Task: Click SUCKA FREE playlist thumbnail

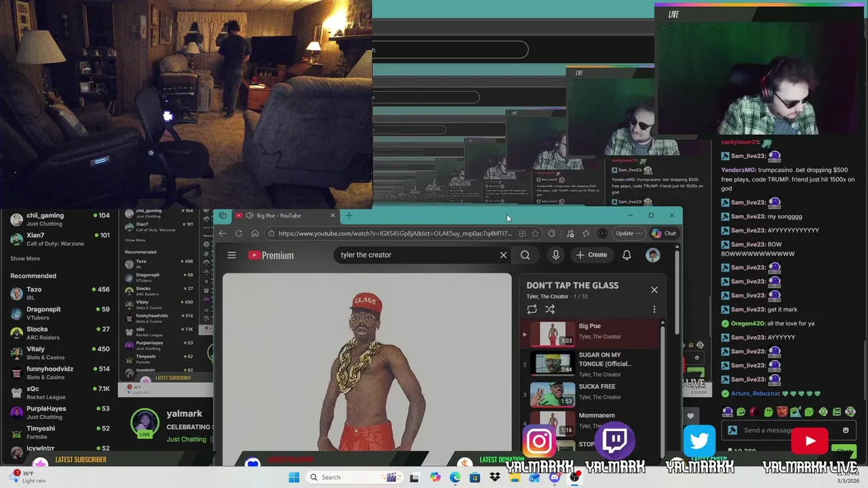Action: 552,394
